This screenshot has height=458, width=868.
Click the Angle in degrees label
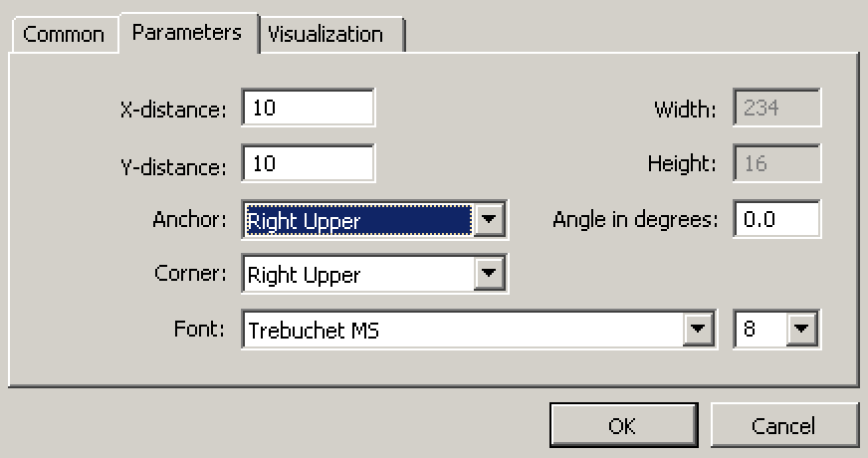tap(635, 220)
